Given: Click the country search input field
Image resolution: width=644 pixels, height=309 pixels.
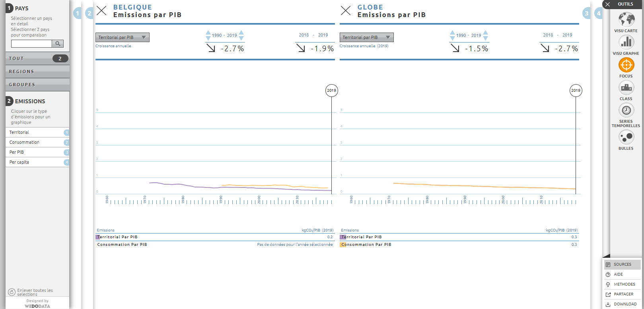Looking at the screenshot, I should (31, 44).
